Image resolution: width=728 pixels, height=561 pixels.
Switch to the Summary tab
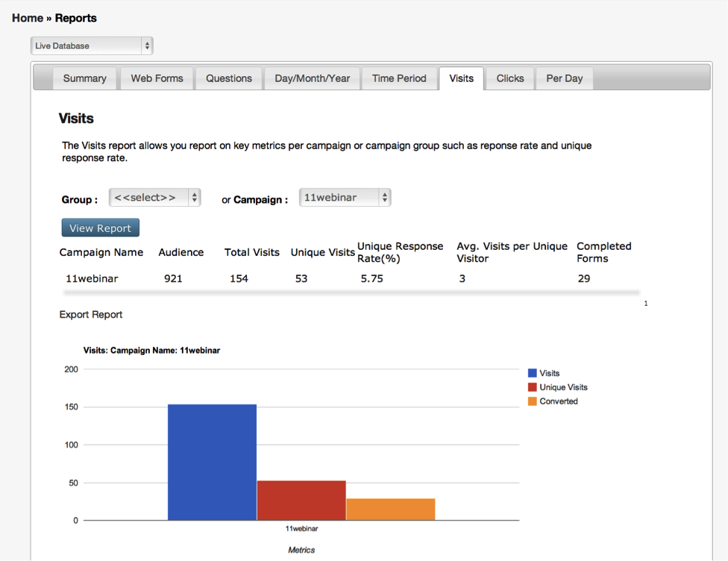point(84,78)
